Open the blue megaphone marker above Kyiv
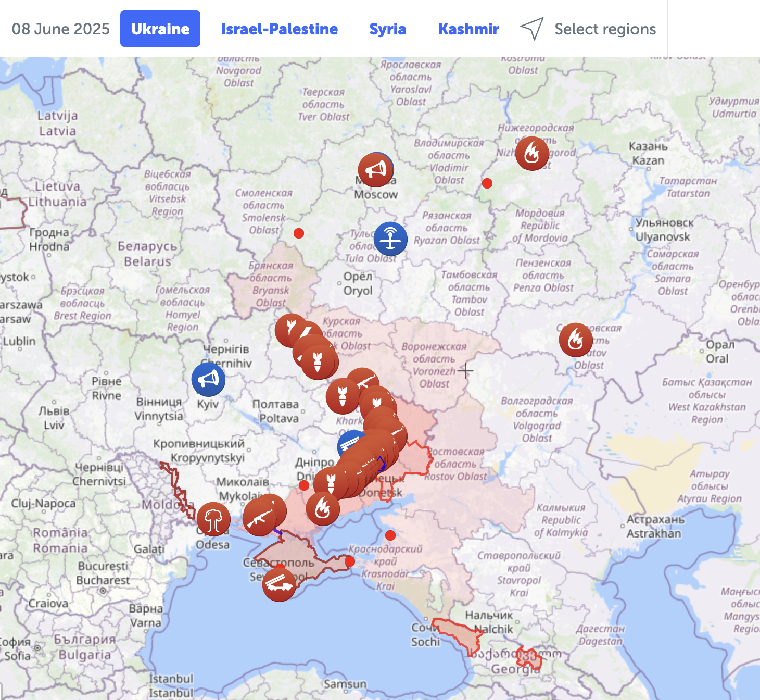The image size is (760, 700). tap(208, 379)
